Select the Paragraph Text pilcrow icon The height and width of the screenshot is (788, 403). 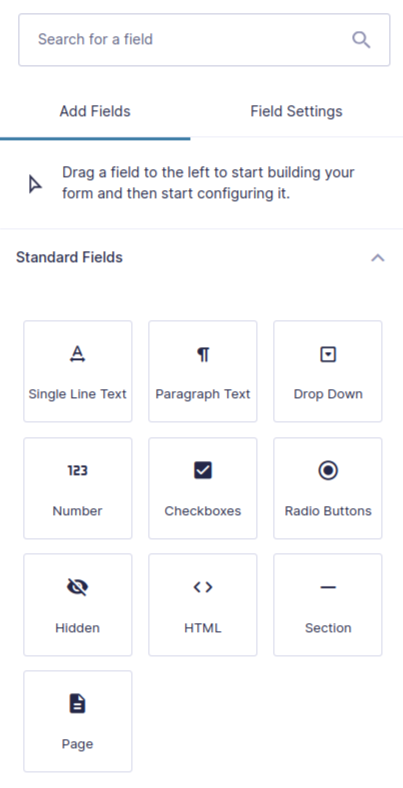coord(203,354)
